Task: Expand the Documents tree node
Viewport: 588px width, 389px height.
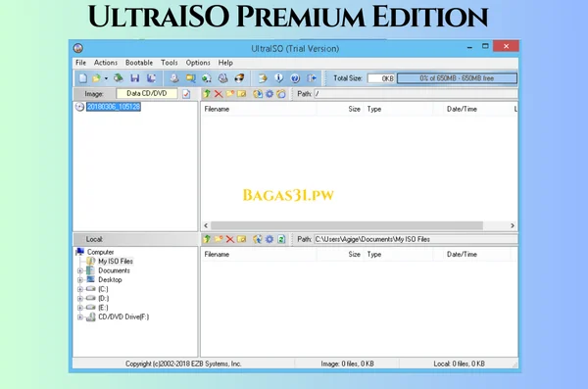Action: pyautogui.click(x=80, y=270)
